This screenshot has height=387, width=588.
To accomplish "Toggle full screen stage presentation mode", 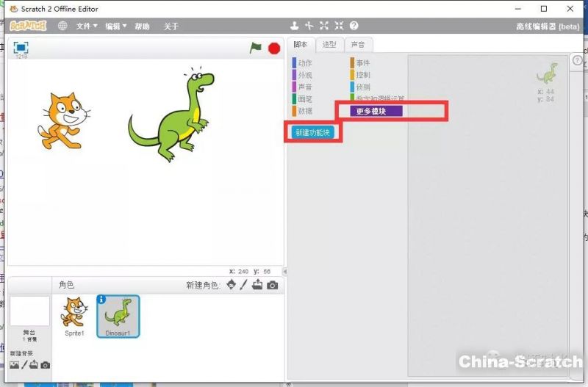I will point(21,47).
